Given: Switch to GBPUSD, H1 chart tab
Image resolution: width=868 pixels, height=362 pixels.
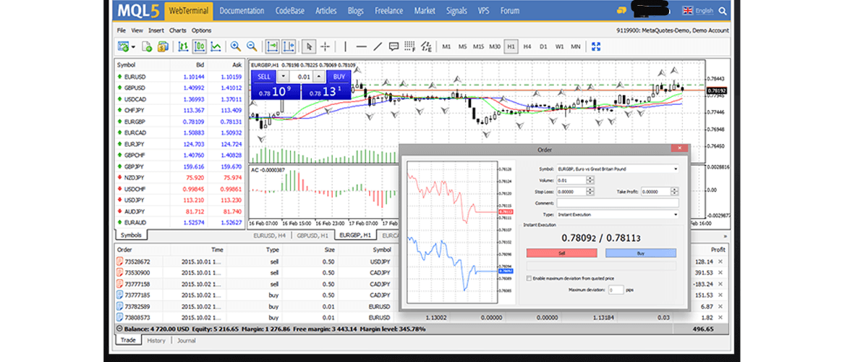Looking at the screenshot, I should (313, 235).
